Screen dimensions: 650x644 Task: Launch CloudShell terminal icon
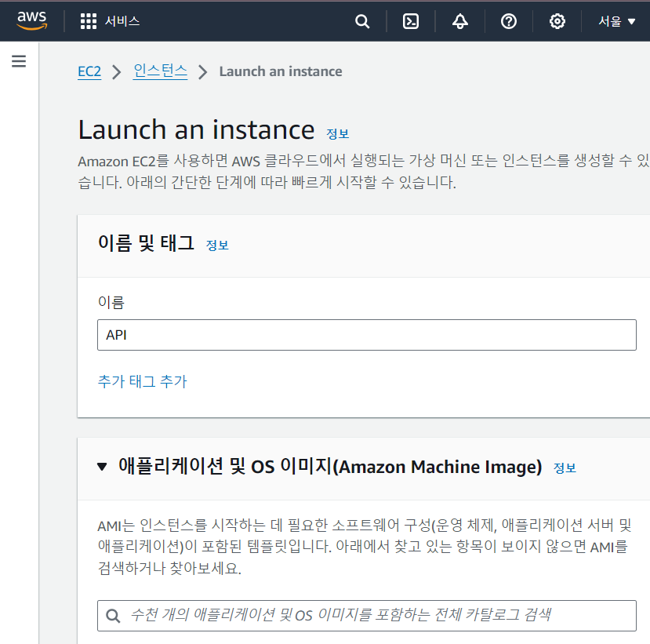point(411,21)
